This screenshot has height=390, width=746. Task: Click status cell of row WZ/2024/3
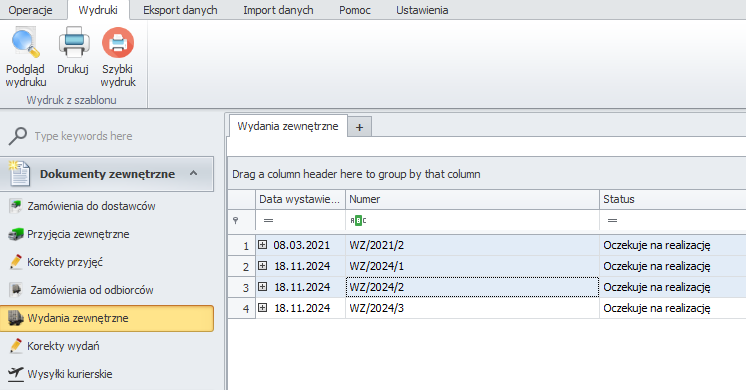point(673,308)
